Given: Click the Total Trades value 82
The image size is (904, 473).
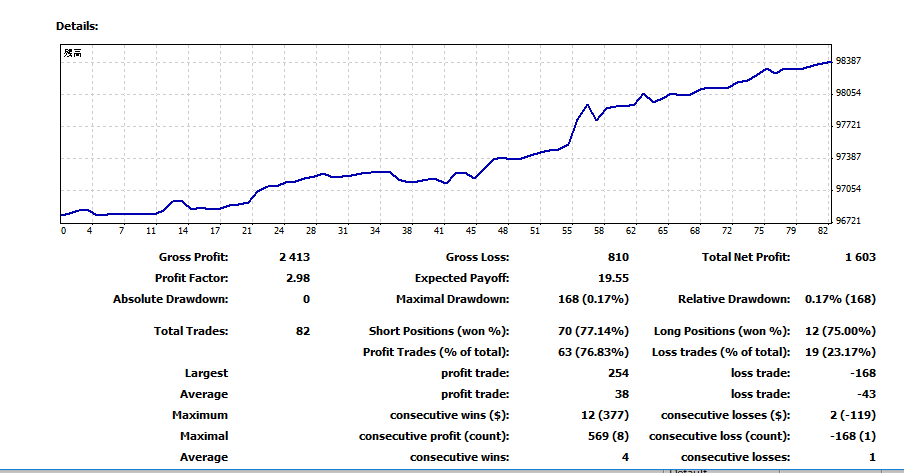Looking at the screenshot, I should [x=302, y=331].
